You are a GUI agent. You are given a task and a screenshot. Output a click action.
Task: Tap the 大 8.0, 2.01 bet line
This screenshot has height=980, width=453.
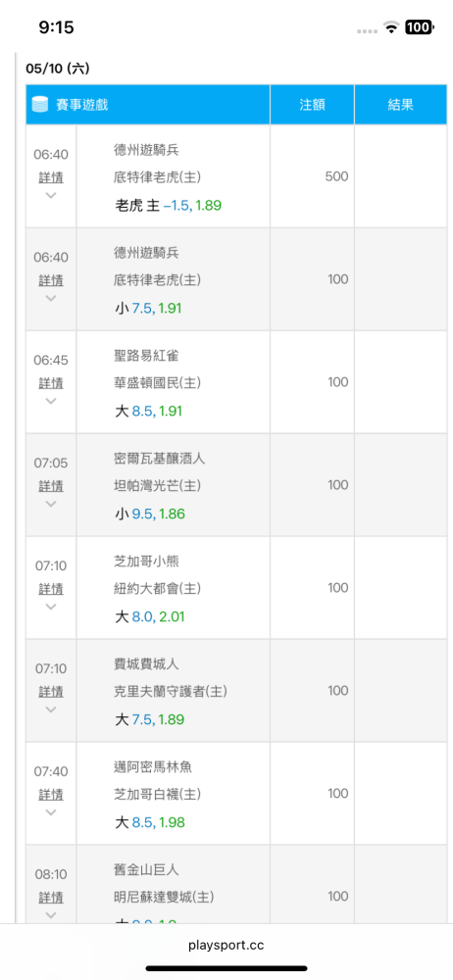coord(150,616)
